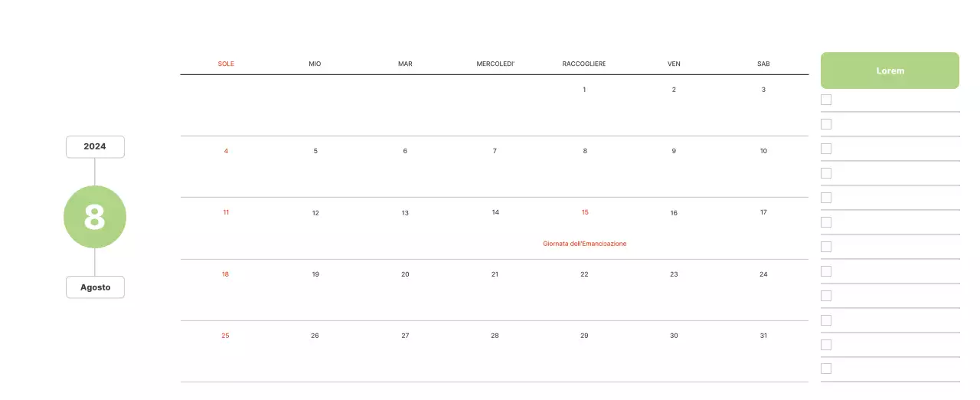Select the MERCOLEDI' column header
This screenshot has height=400, width=980.
(495, 64)
